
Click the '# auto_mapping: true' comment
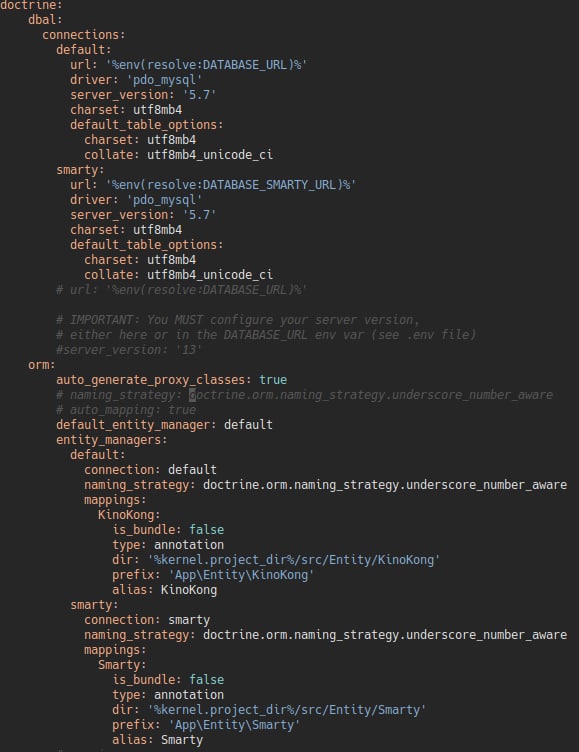click(126, 410)
